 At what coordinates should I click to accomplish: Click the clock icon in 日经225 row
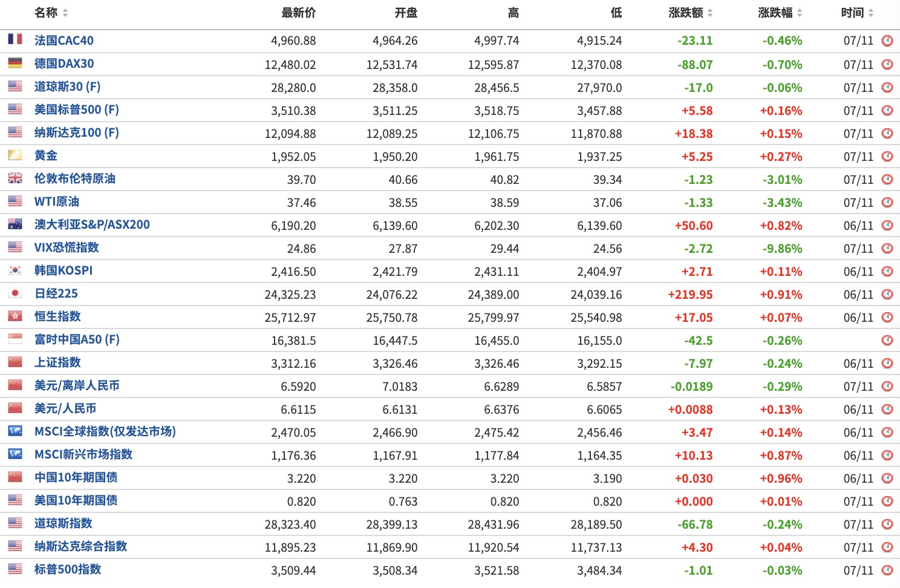[887, 294]
